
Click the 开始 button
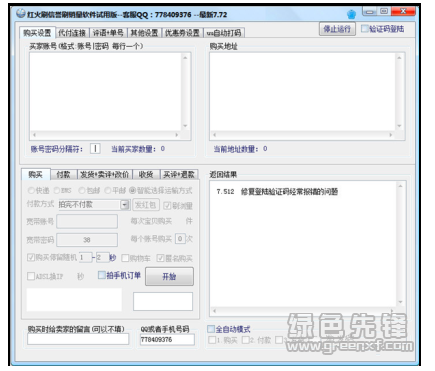tap(169, 276)
